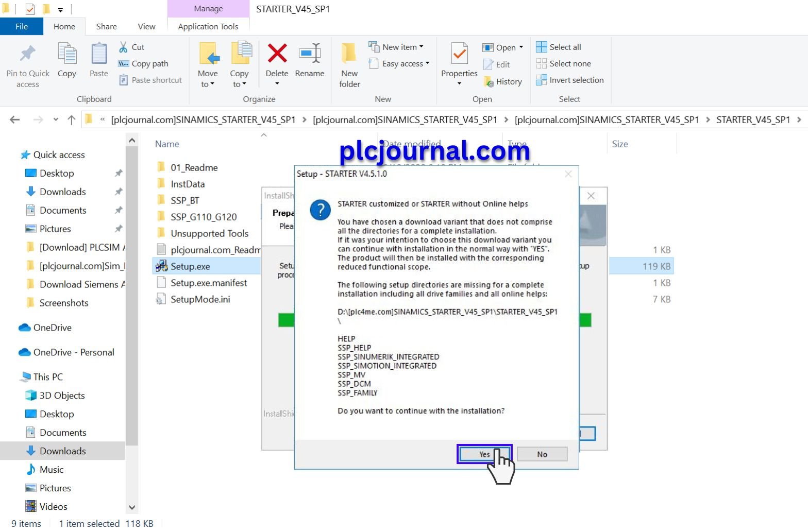Open Documents under Quick access

point(63,210)
